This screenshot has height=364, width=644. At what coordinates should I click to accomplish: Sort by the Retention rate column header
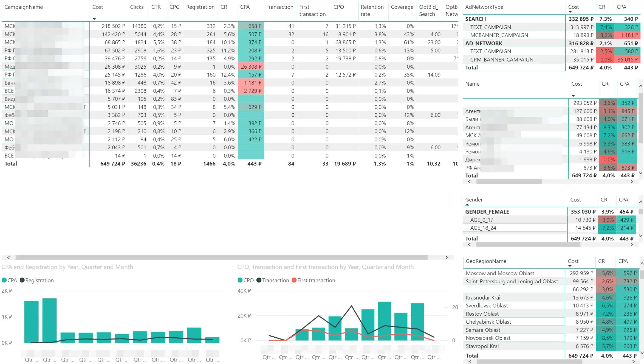click(x=372, y=10)
